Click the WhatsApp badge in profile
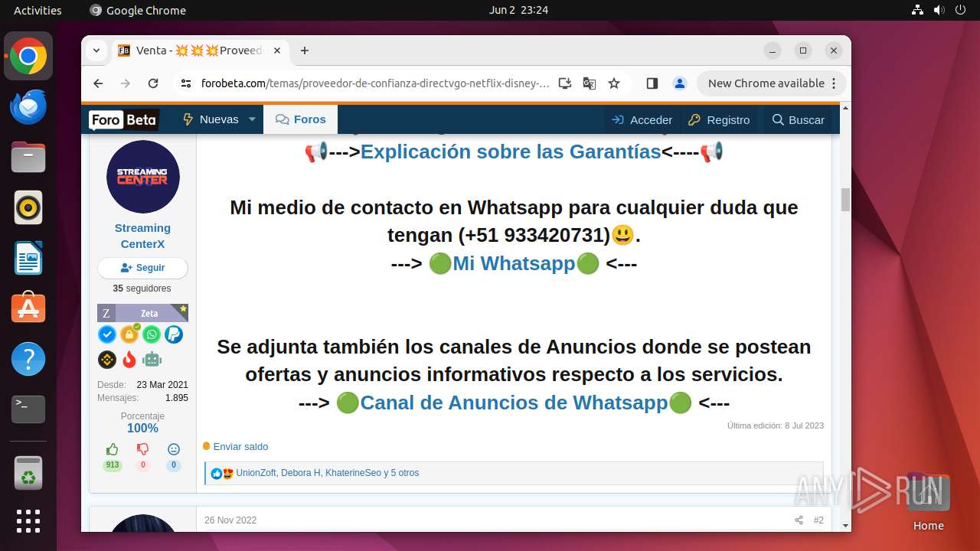 (152, 334)
